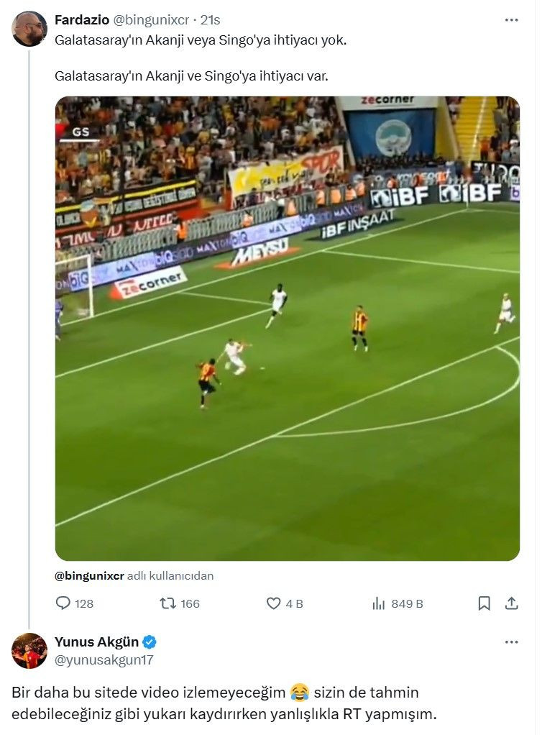Open the @yunusakgun17 handle

[x=104, y=659]
